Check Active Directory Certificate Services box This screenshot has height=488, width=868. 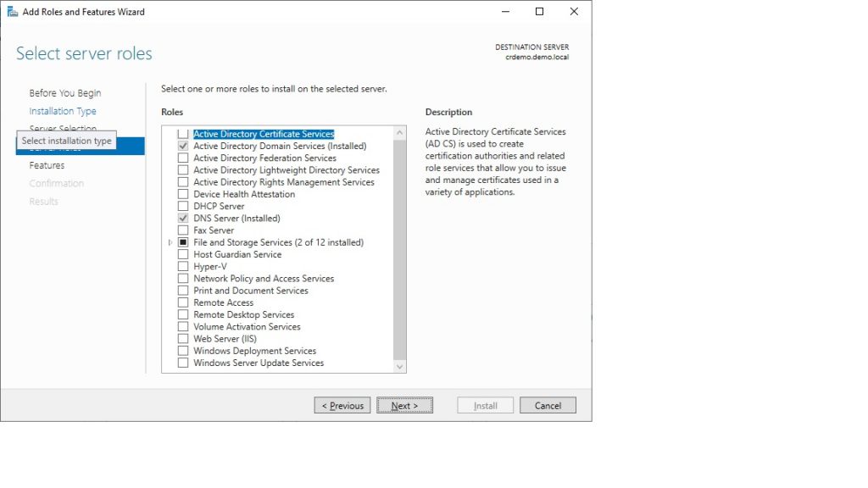coord(183,134)
